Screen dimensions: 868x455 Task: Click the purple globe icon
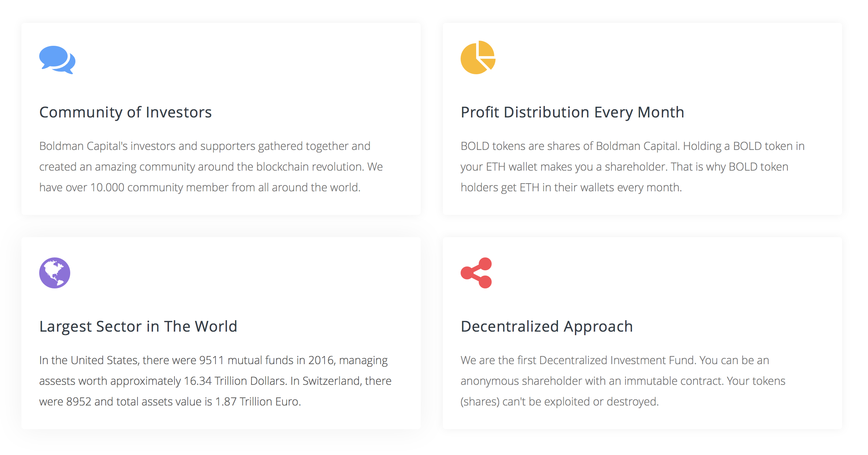[x=55, y=273]
